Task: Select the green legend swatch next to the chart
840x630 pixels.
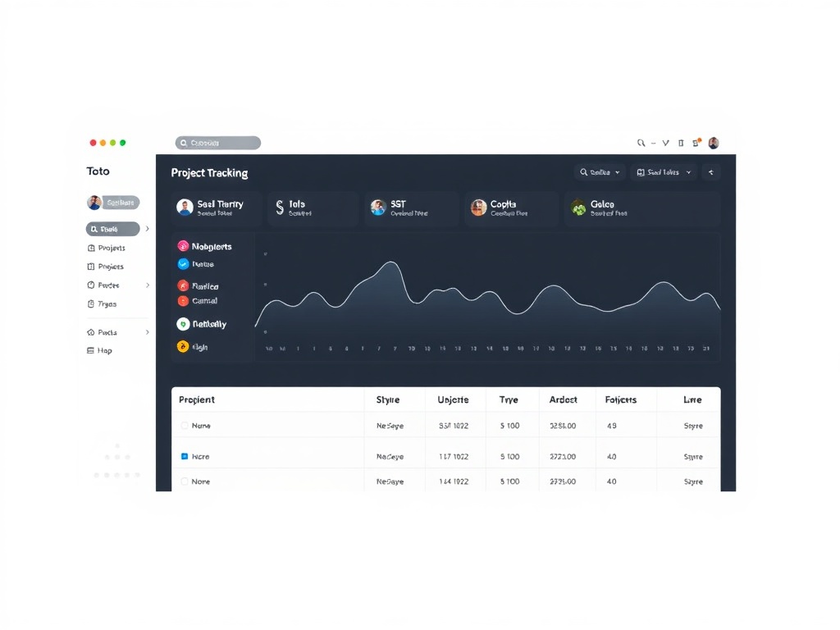Action: [x=182, y=324]
